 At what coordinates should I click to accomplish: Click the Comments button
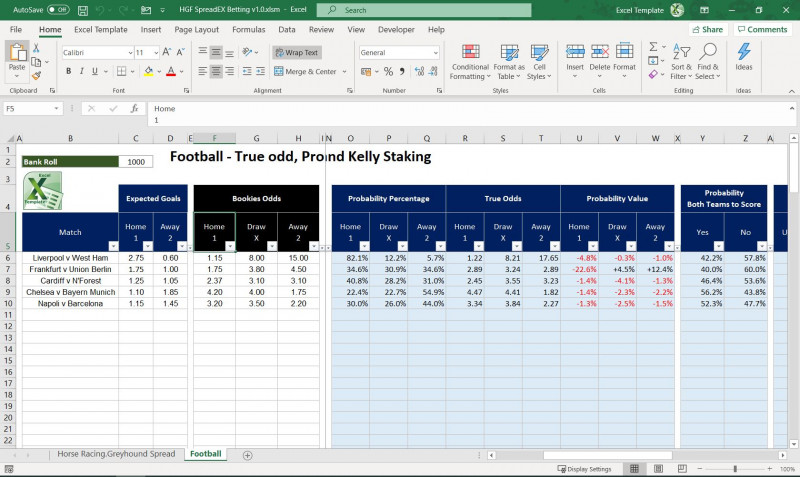762,30
